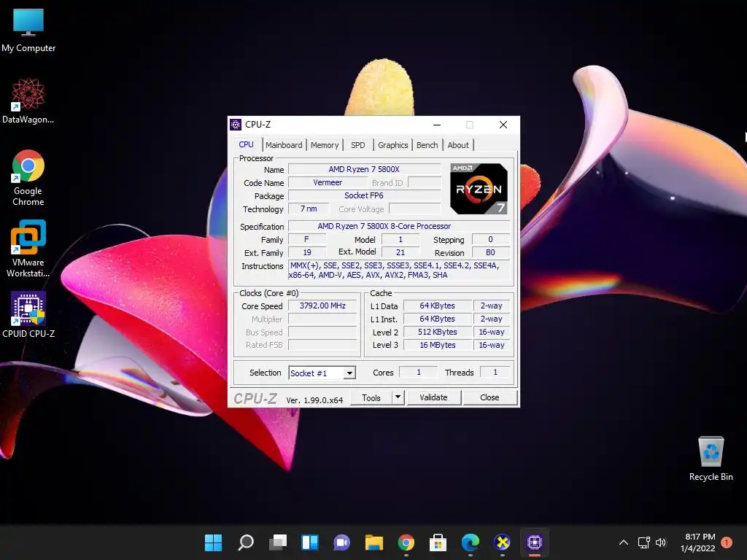Click the Technology value 7 nm
This screenshot has width=747, height=560.
point(309,209)
